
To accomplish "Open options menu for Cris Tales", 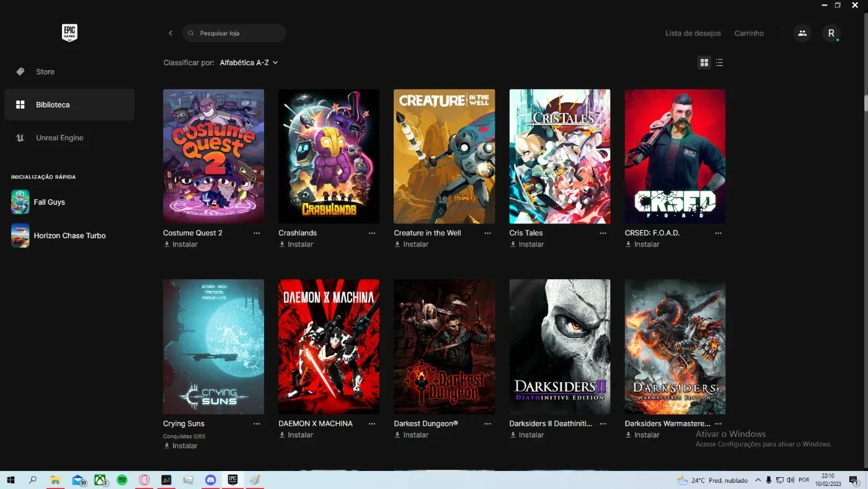I will (x=603, y=233).
